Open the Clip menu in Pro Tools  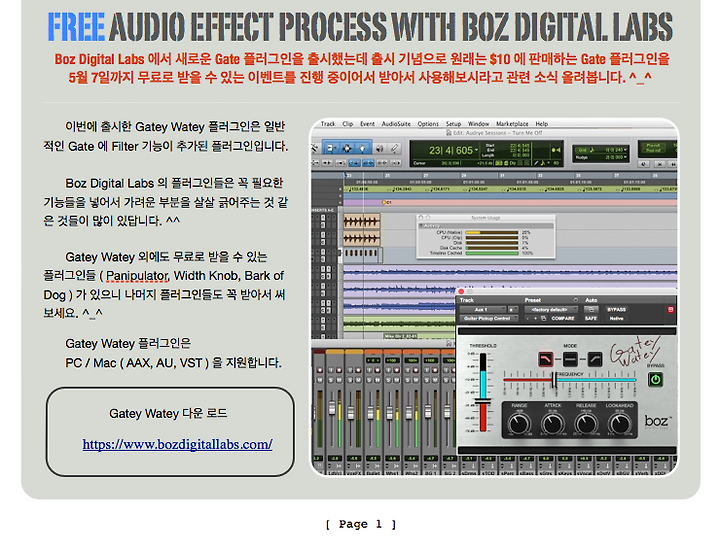[348, 124]
